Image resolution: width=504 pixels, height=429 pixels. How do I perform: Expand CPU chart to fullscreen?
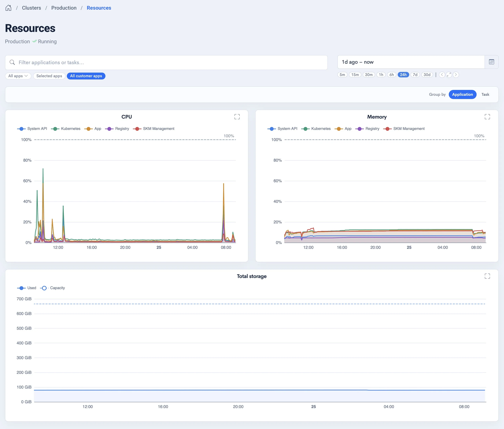[237, 117]
